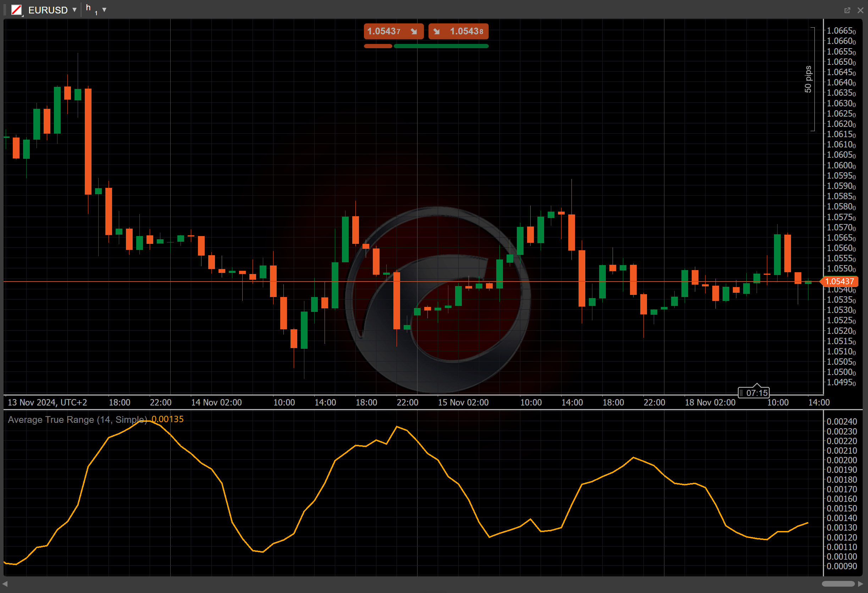Click the red sentiment bar under sell price
The width and height of the screenshot is (868, 593).
tap(378, 46)
